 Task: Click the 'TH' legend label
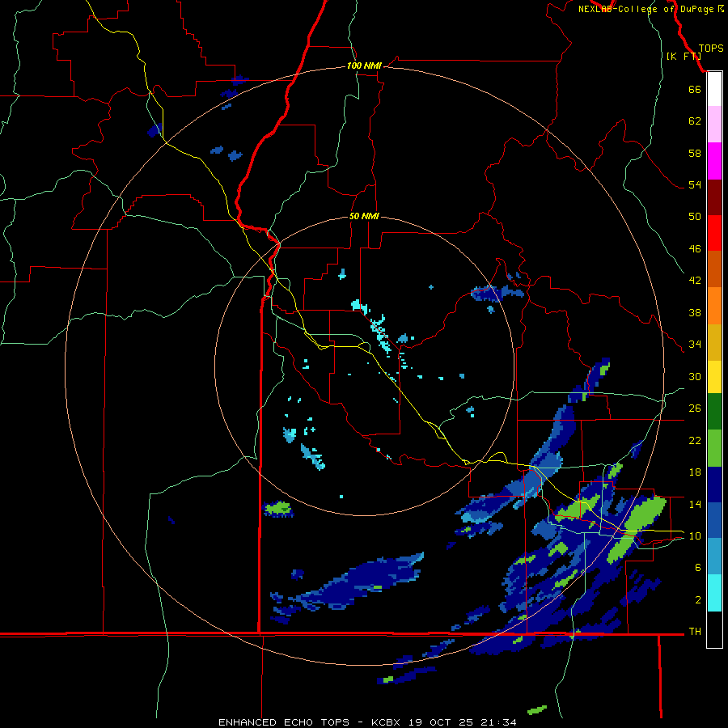point(695,632)
